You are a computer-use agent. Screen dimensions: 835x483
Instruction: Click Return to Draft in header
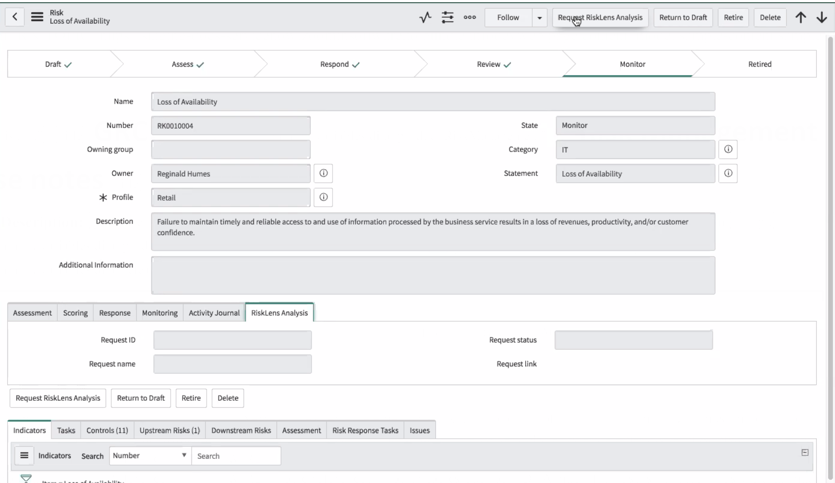point(683,18)
